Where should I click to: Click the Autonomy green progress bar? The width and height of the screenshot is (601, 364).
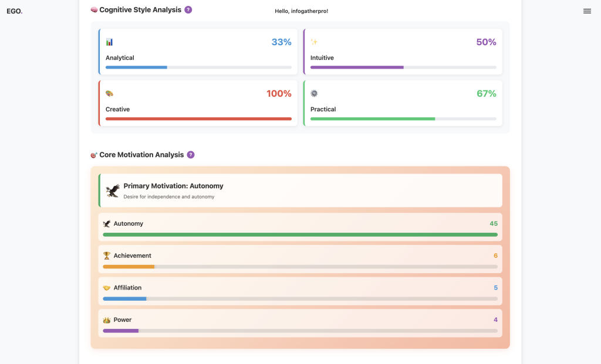coord(300,234)
